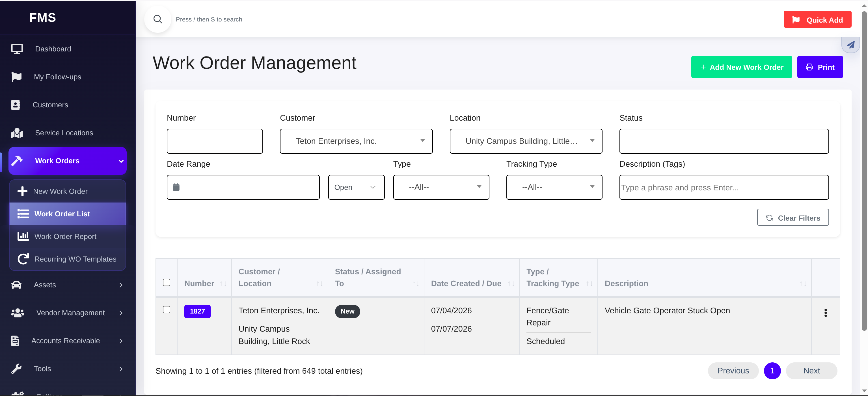Click 'Teton Enterprises, Inc.' in table row
The image size is (868, 396).
pyautogui.click(x=279, y=310)
